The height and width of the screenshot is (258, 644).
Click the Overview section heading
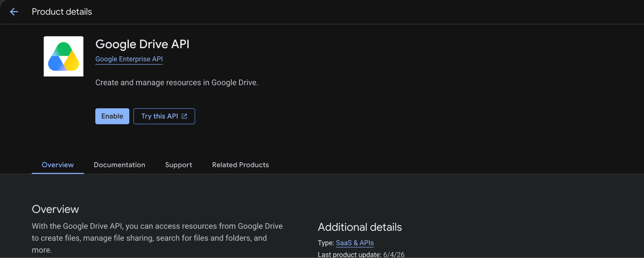coord(55,209)
